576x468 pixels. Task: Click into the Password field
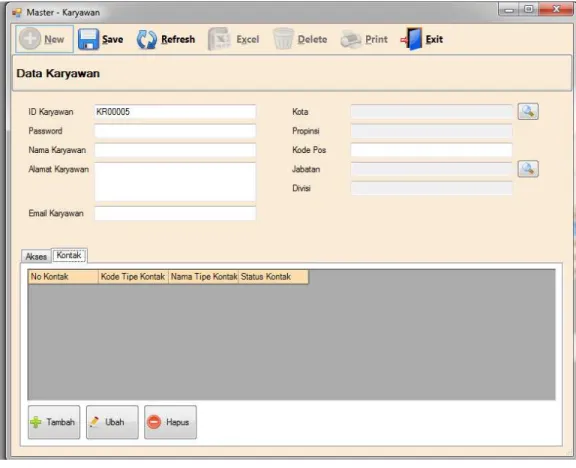pyautogui.click(x=175, y=131)
